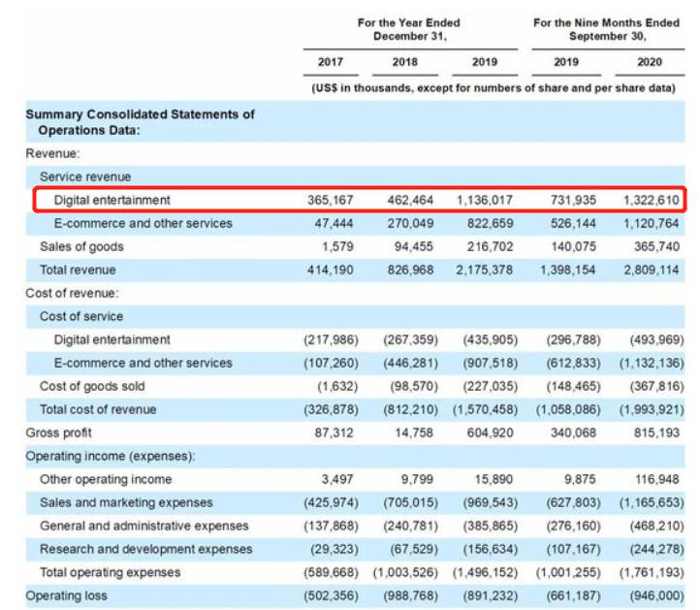Select the 'Sales of goods' row label

[81, 246]
